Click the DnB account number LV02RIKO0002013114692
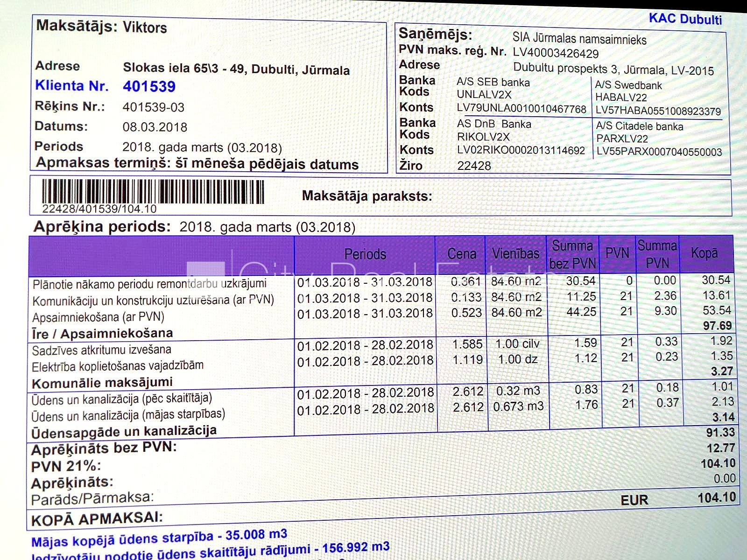The width and height of the screenshot is (747, 560). (521, 150)
